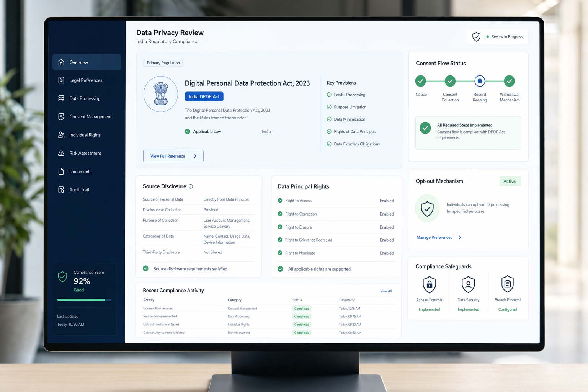Click the Breach Protocol document shield icon
Screen dimensions: 588x392
point(507,284)
